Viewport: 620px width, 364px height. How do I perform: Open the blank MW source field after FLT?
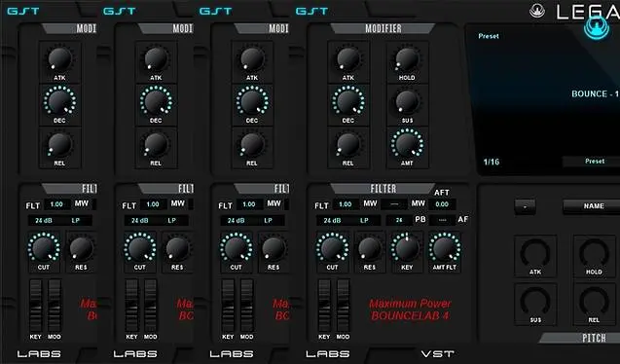pos(394,204)
